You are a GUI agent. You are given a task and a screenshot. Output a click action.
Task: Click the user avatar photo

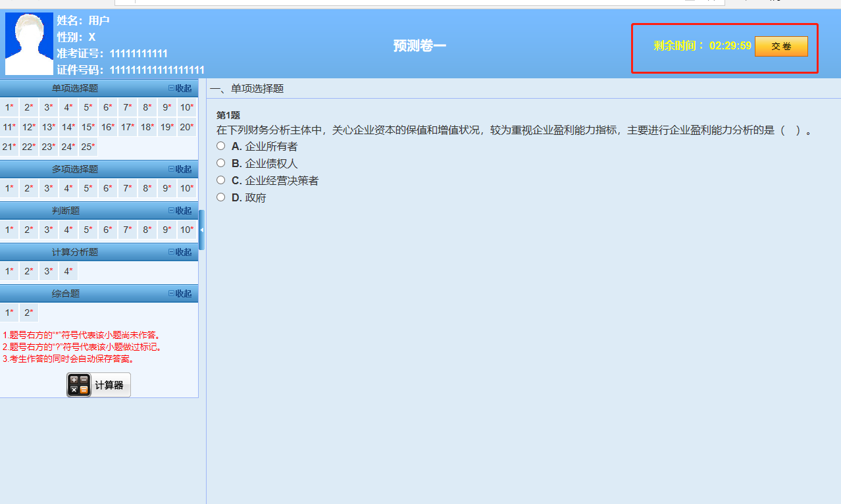click(29, 44)
